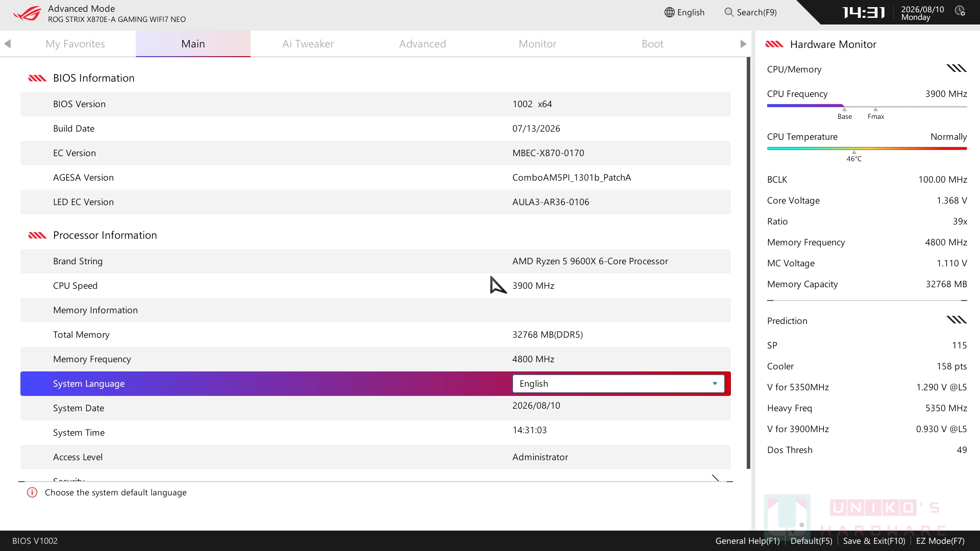Click the Heavy Freq 5350 MHz value

click(x=946, y=408)
